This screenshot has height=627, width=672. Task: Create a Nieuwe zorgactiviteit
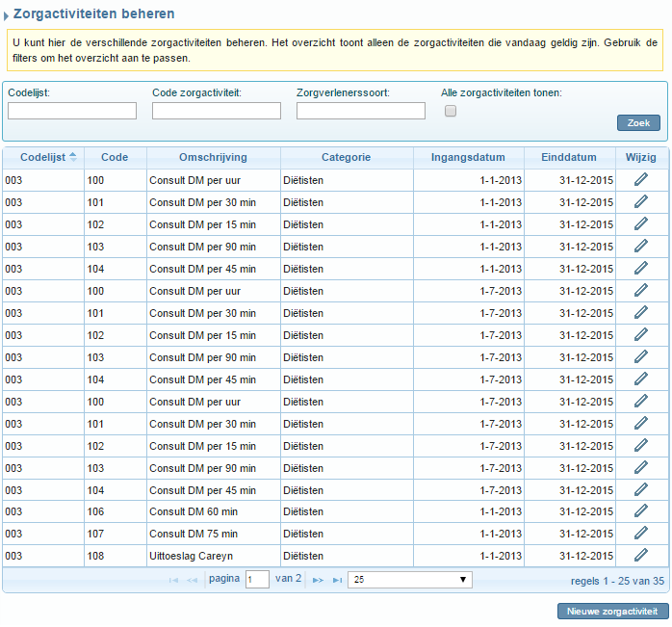pos(613,612)
